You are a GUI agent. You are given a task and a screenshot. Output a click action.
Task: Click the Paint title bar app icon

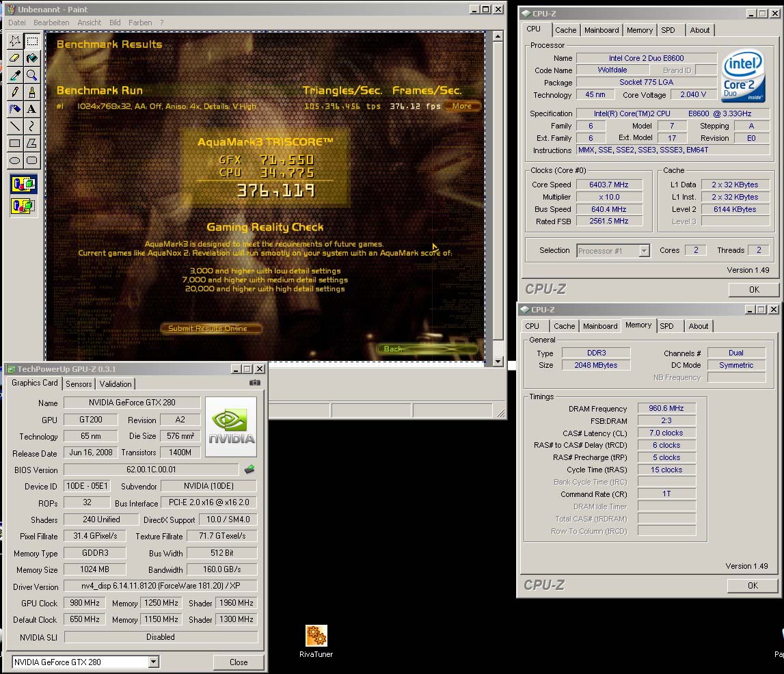pyautogui.click(x=10, y=9)
